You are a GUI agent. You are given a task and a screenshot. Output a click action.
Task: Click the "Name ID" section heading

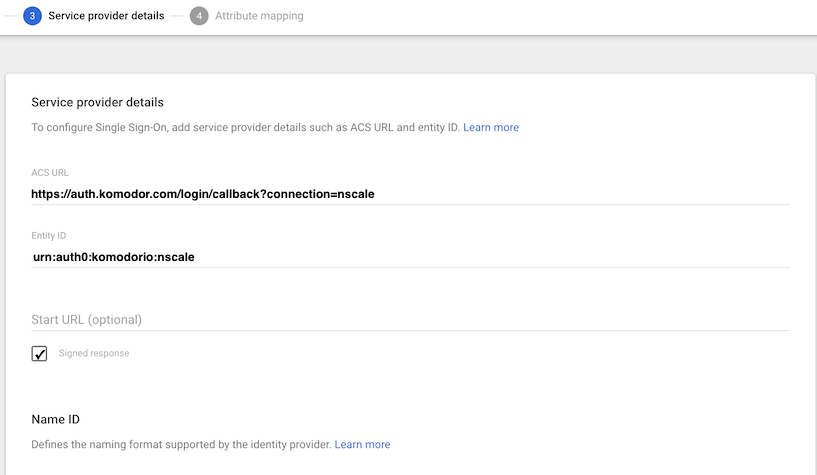point(56,419)
